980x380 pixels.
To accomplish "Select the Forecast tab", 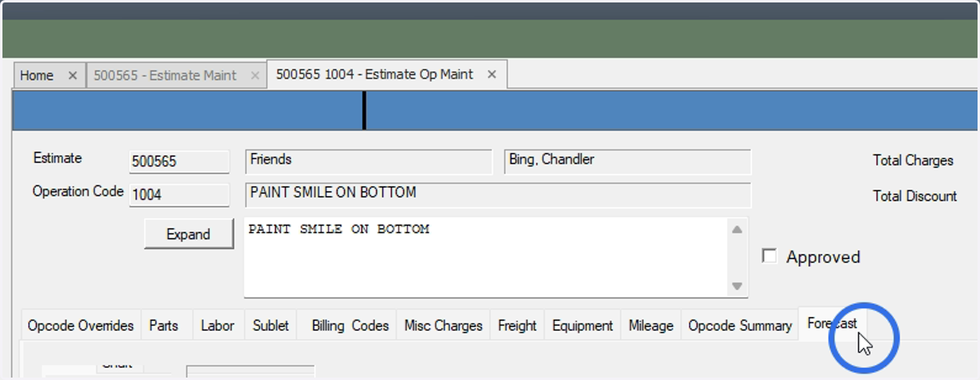I will pyautogui.click(x=832, y=324).
